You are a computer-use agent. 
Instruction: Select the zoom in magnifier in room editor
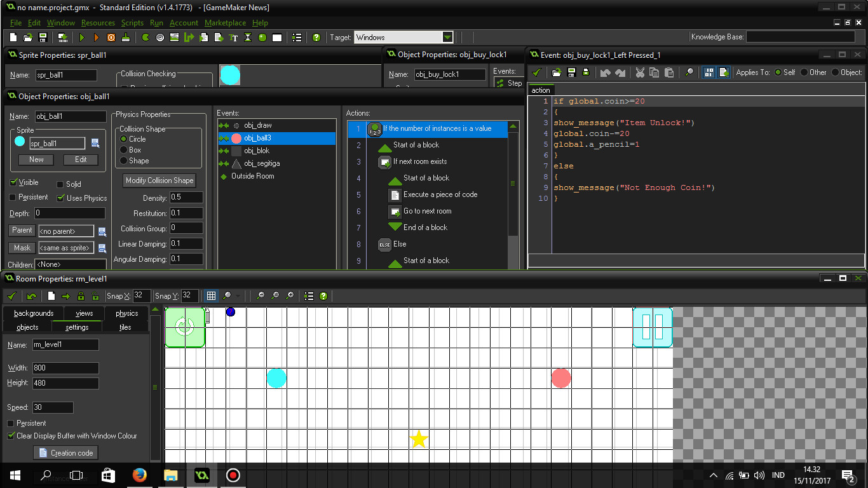coord(289,296)
